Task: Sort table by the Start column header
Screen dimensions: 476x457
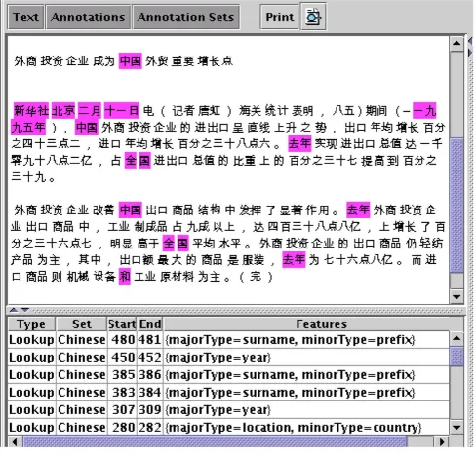Action: 122,324
